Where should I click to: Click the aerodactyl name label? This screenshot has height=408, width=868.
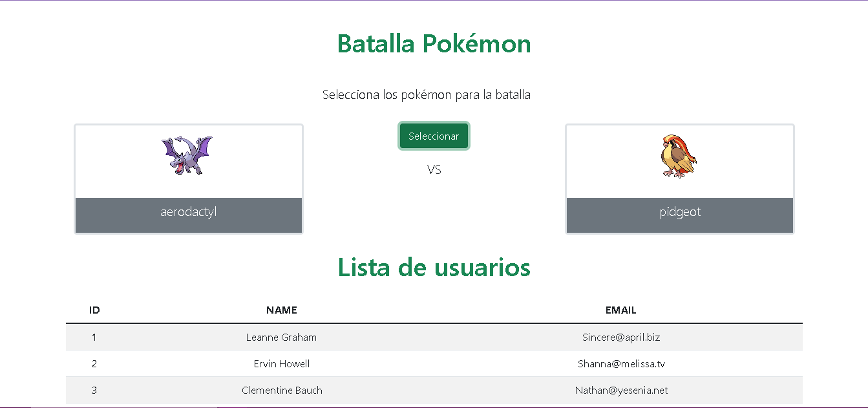pos(189,212)
